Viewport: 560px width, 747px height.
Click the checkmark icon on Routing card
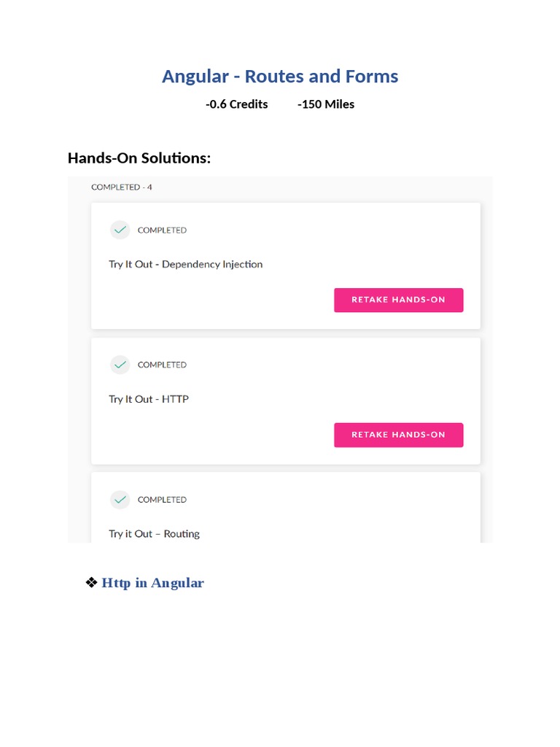(120, 500)
